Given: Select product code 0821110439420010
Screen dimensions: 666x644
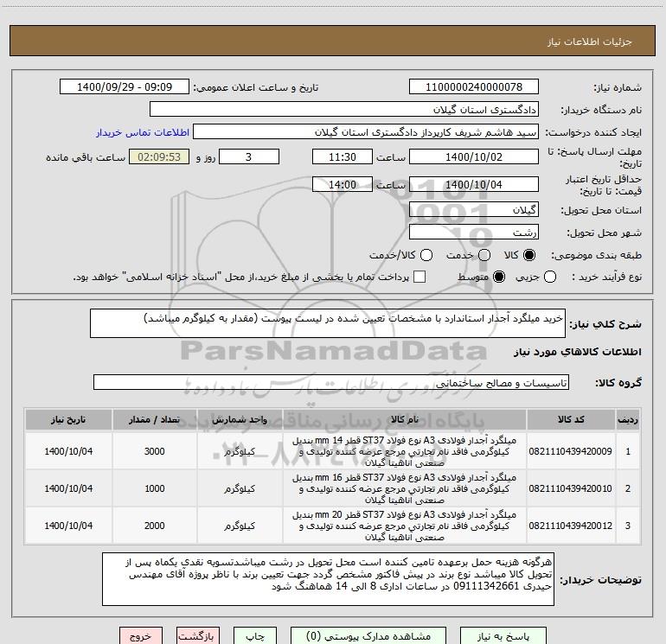Looking at the screenshot, I should 571,488.
